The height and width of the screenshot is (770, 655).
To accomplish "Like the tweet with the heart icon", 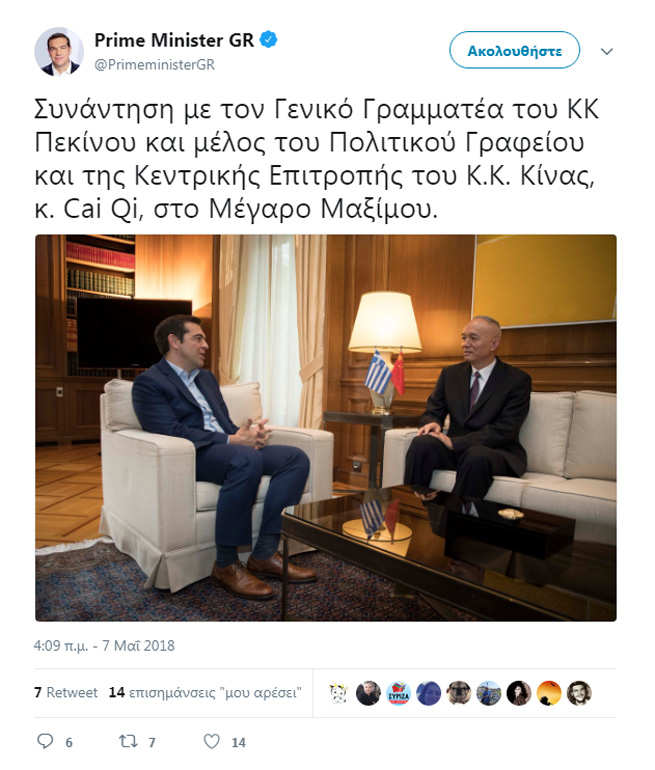I will (x=212, y=741).
